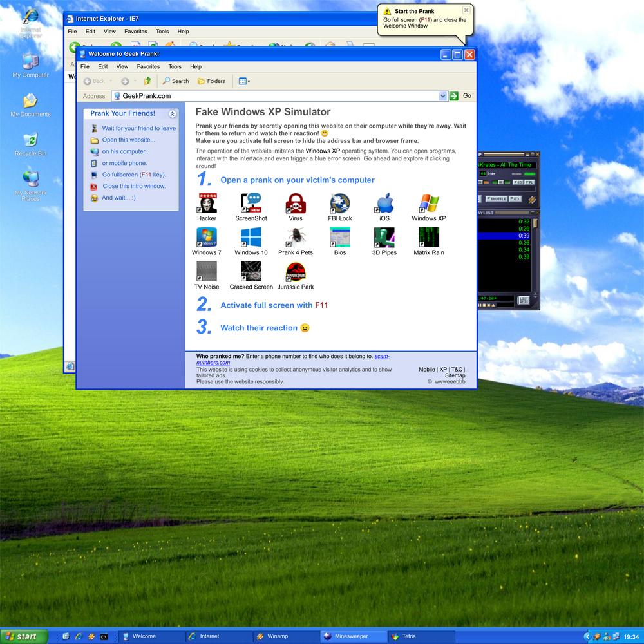Viewport: 644px width, 644px height.
Task: Toggle Winamp EQ button
Action: 518,182
